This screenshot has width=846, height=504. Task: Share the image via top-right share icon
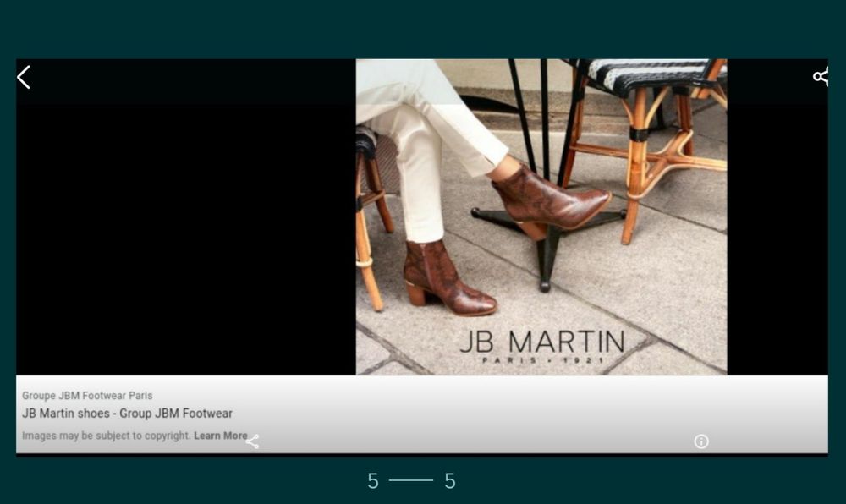click(x=821, y=77)
